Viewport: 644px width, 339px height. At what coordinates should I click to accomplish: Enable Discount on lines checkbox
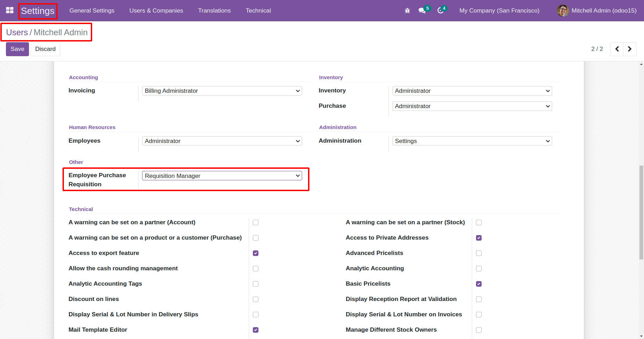pos(256,299)
